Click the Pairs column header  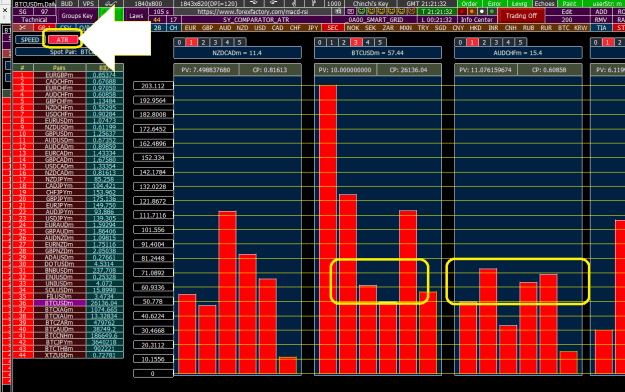59,67
